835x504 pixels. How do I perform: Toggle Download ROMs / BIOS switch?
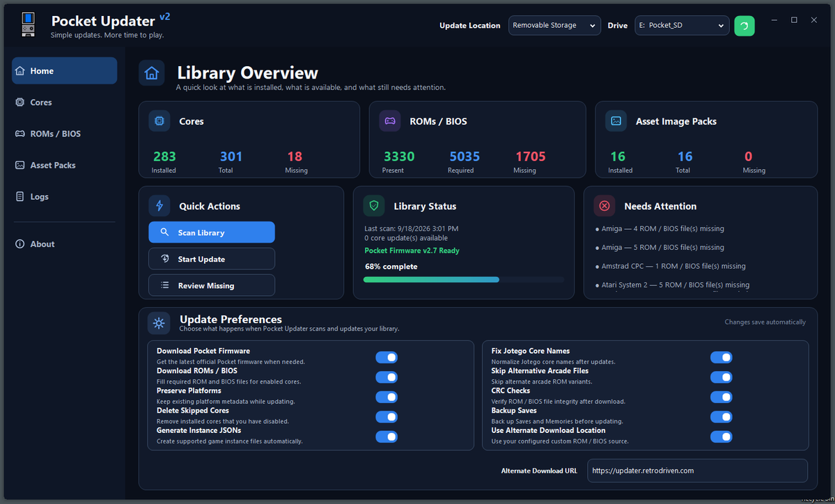tap(387, 377)
